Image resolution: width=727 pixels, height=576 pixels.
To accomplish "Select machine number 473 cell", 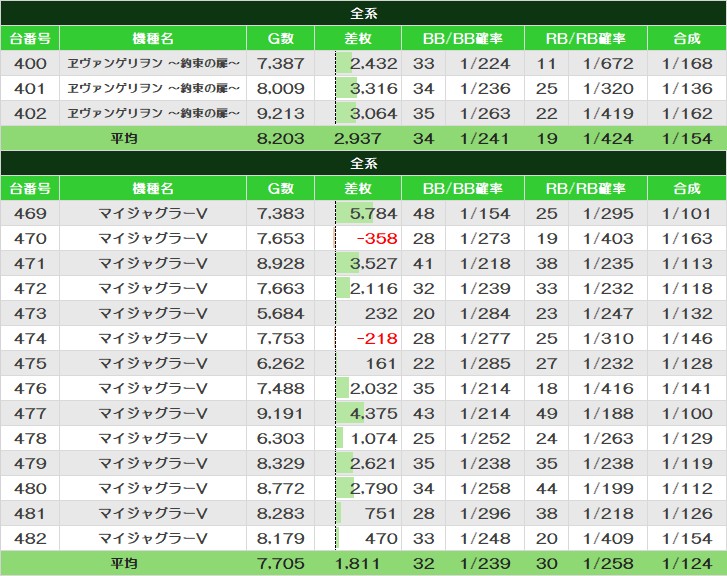I will [x=30, y=314].
